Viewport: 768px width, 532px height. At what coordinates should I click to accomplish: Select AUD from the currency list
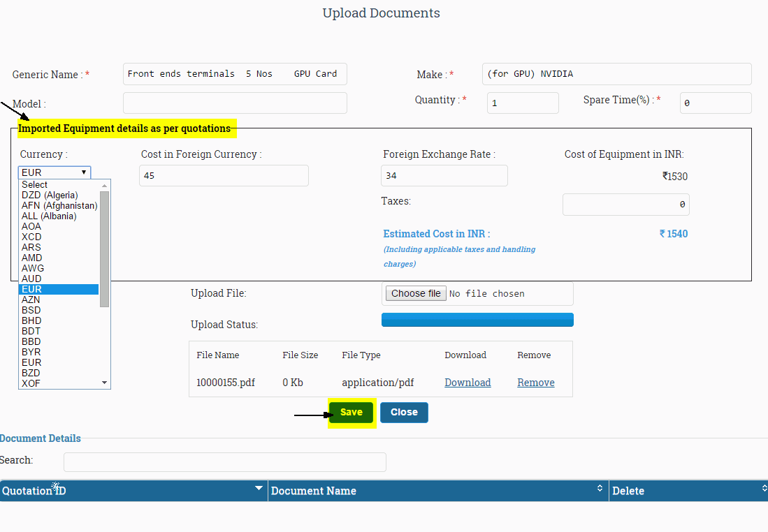(x=32, y=279)
